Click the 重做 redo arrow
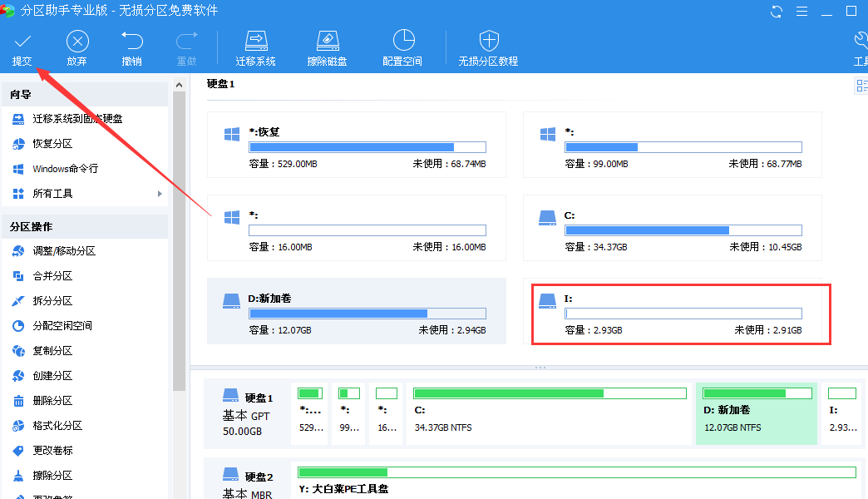868x499 pixels. click(186, 42)
